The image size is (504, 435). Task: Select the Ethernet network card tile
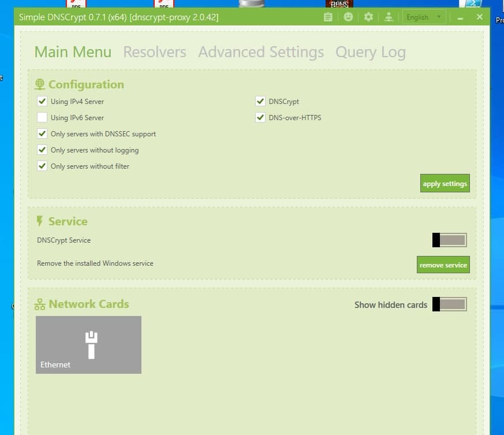[x=88, y=344]
